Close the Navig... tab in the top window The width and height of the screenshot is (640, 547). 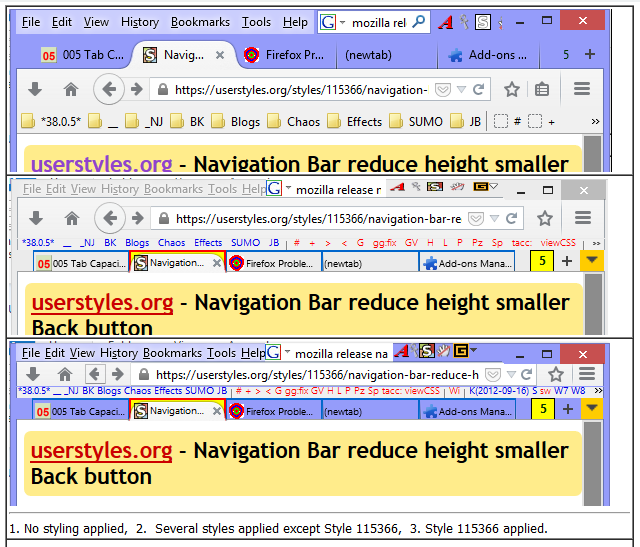(x=220, y=55)
